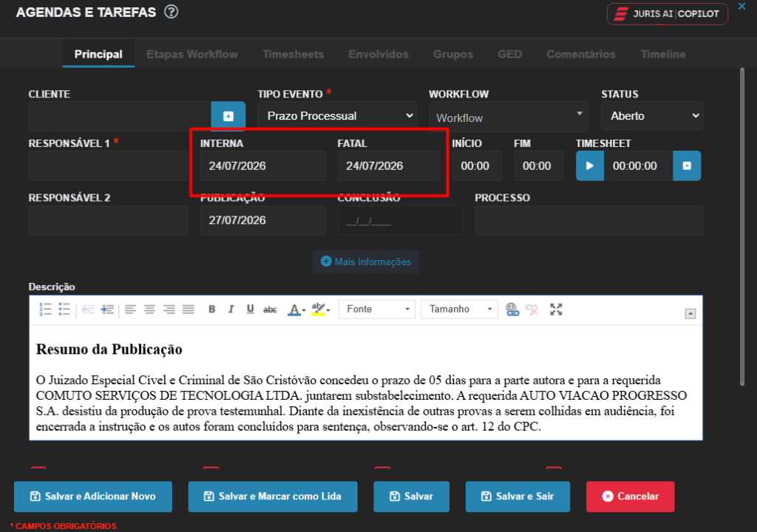Viewport: 757px width, 532px height.
Task: Remove link with unlink icon
Action: 532,310
